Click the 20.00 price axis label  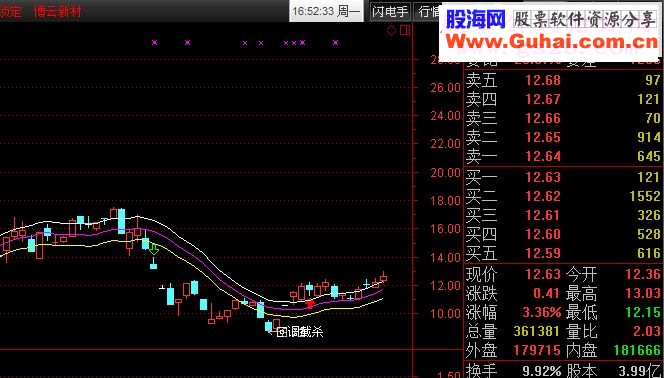tap(445, 173)
